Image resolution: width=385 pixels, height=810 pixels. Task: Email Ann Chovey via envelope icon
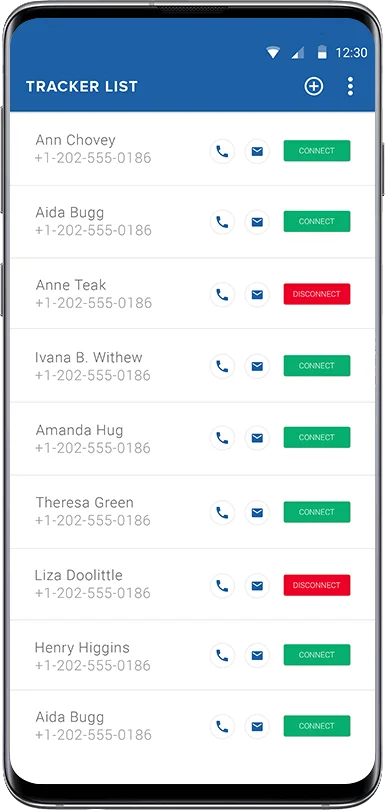point(257,151)
